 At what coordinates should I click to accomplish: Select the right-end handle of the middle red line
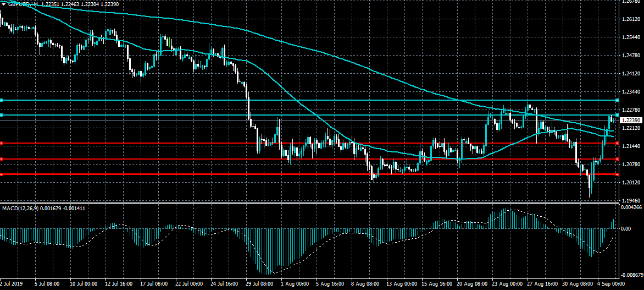tap(617, 159)
